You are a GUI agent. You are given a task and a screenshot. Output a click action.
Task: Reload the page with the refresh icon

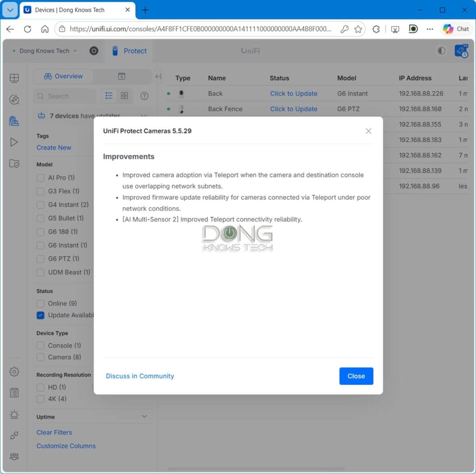click(x=27, y=29)
